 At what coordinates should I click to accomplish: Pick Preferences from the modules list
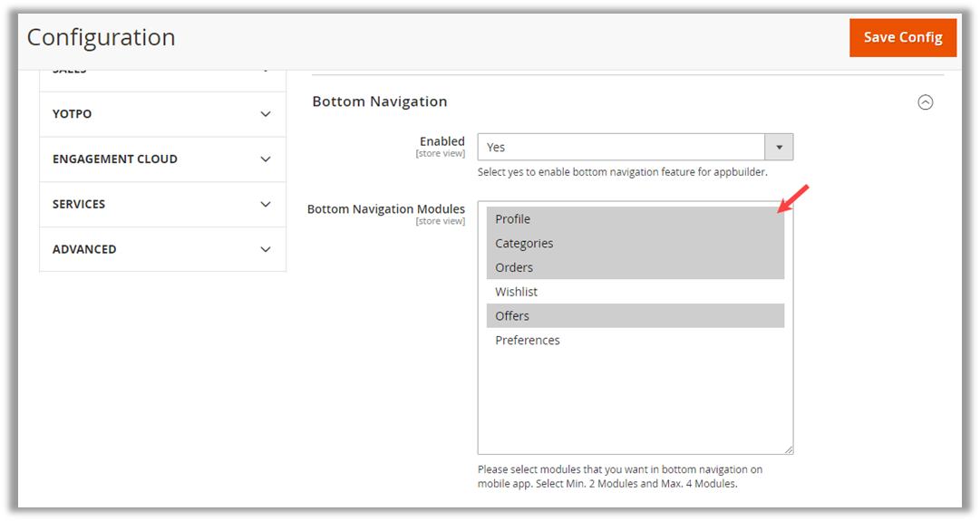click(528, 341)
